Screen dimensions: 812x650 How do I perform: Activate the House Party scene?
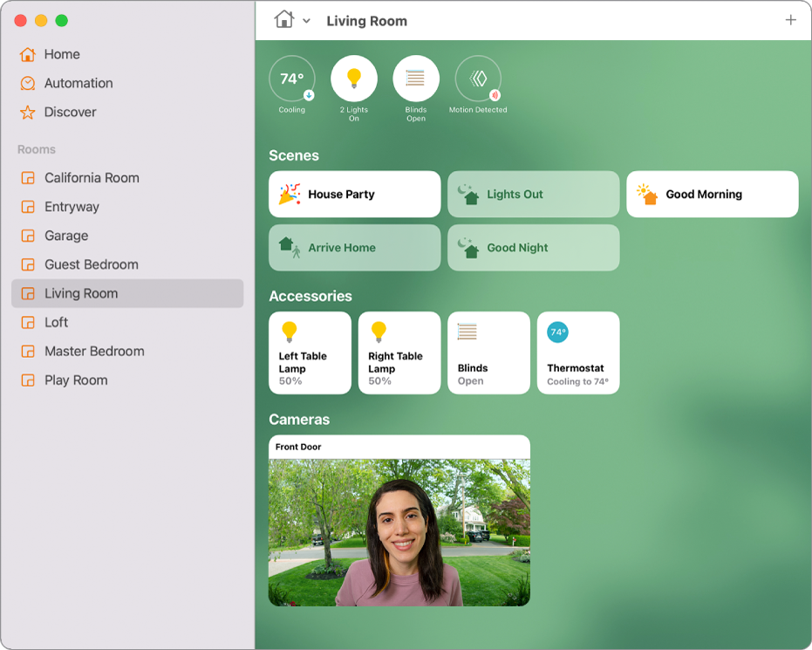pos(355,195)
